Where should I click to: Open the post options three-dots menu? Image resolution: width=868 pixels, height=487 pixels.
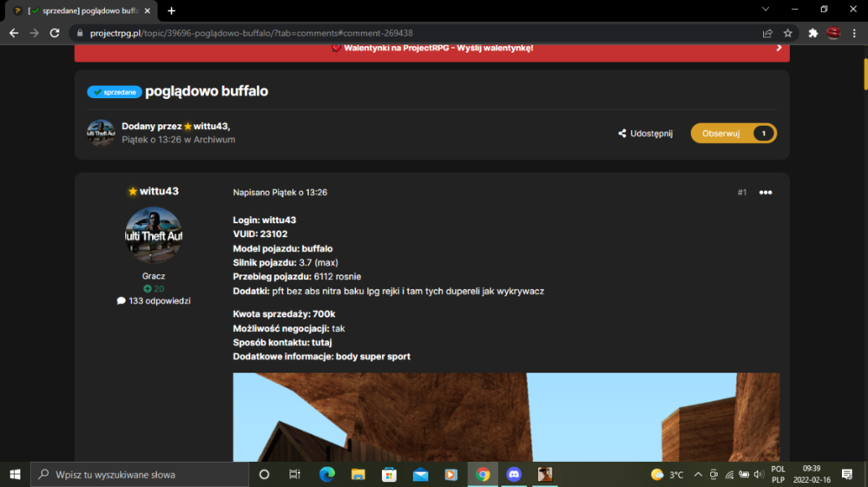[766, 193]
